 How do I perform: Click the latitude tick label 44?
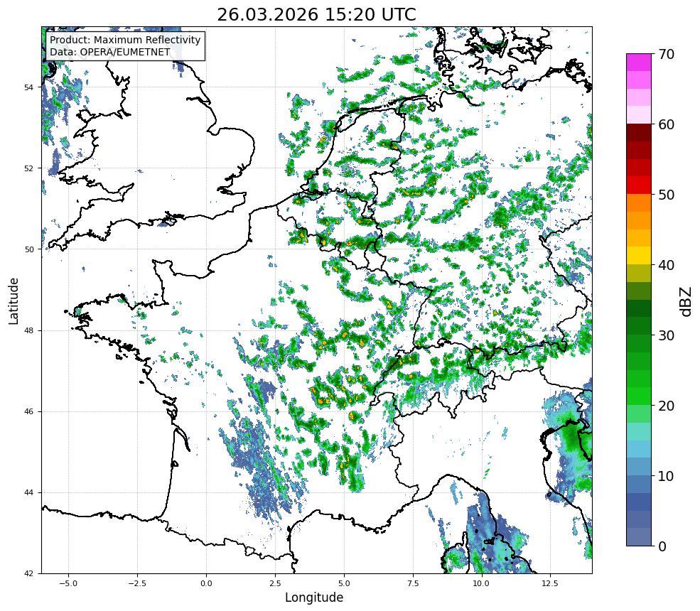click(28, 493)
